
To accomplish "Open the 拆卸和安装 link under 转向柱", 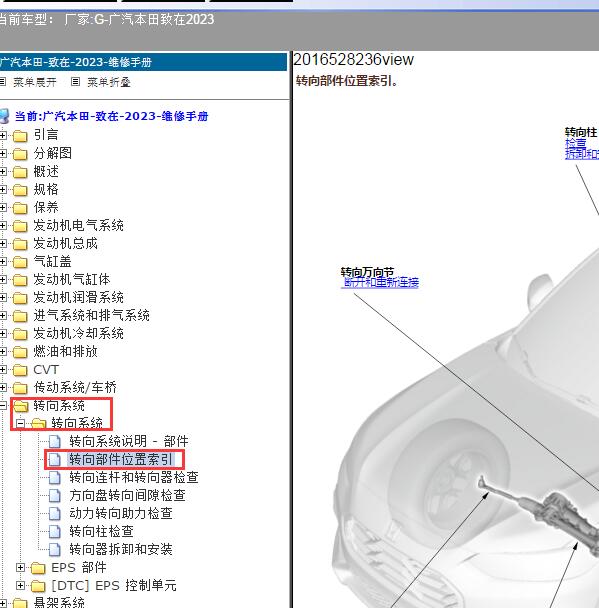I will click(582, 154).
